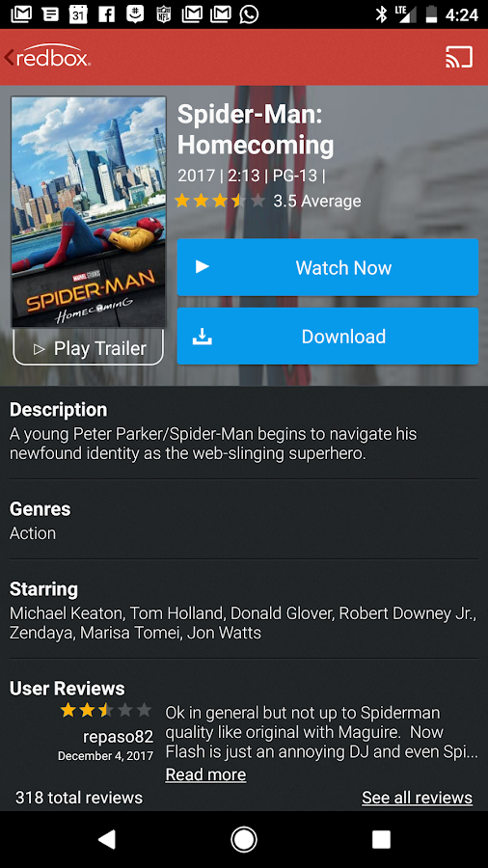Tap the Watch Now button
Screen dimensions: 488x868
[328, 267]
